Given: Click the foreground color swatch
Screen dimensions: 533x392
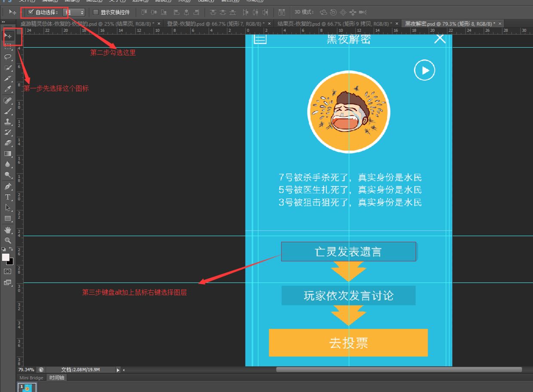Looking at the screenshot, I should click(5, 256).
